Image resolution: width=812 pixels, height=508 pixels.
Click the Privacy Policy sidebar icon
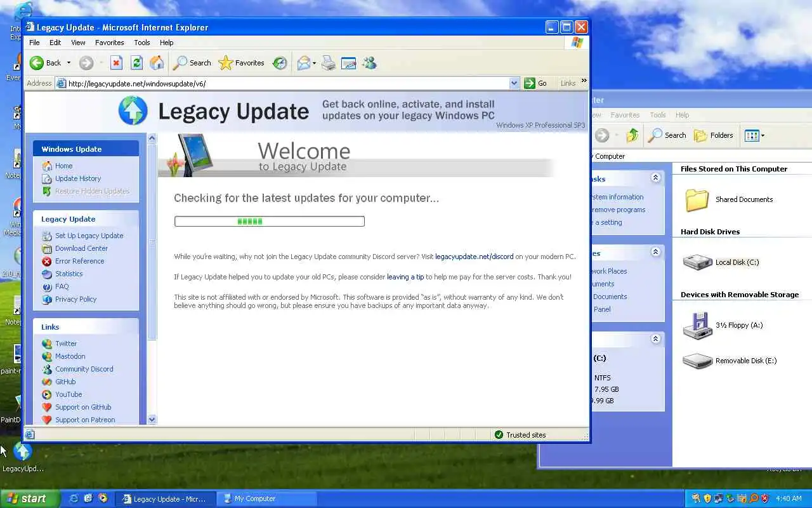pos(47,299)
